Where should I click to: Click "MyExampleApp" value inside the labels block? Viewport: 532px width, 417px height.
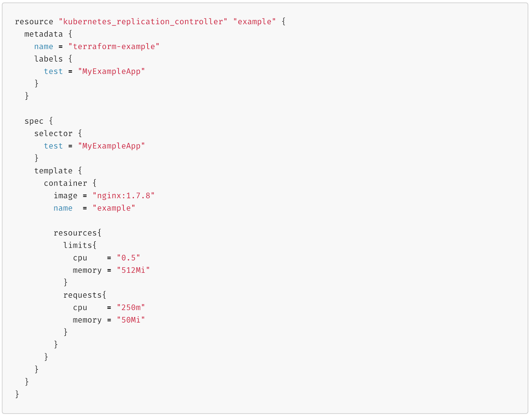[111, 71]
